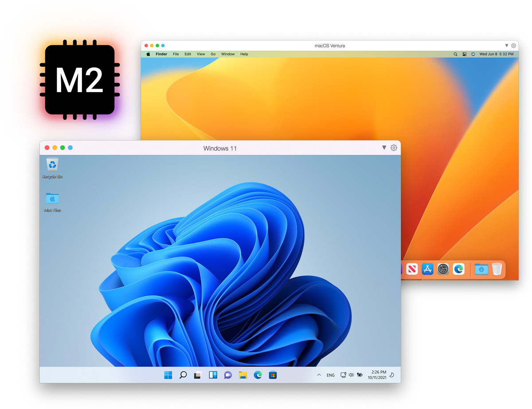Open the Go menu in Finder
532x409 pixels.
[213, 54]
